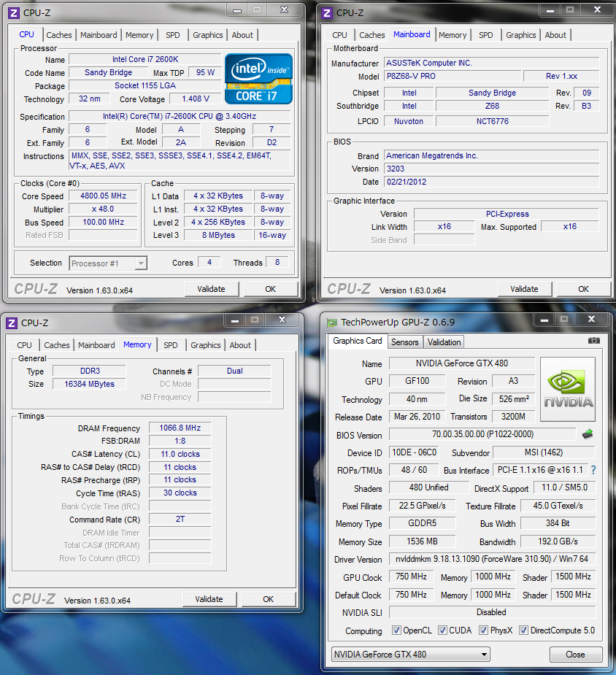The image size is (616, 675).
Task: Click the NVIDIA SLI Disabled field
Action: (492, 612)
